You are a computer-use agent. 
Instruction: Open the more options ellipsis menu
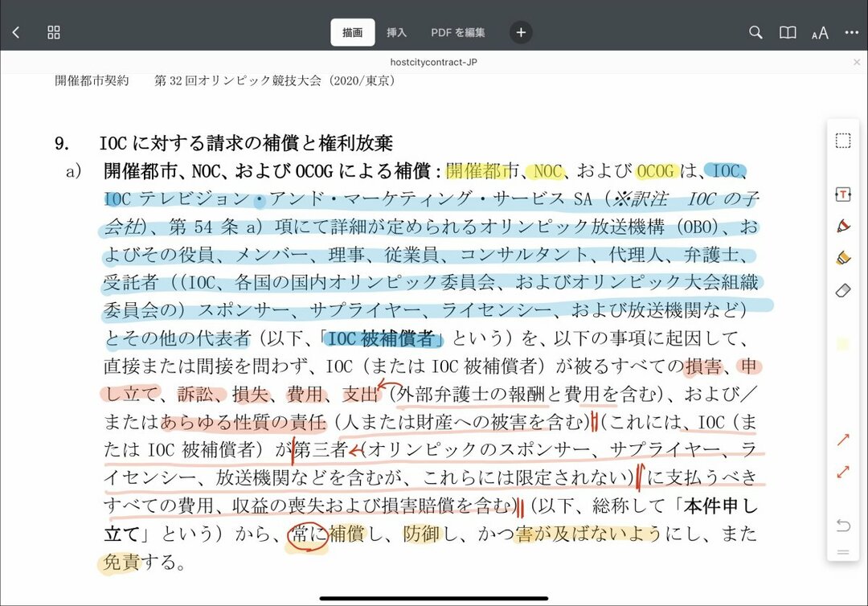pos(851,32)
